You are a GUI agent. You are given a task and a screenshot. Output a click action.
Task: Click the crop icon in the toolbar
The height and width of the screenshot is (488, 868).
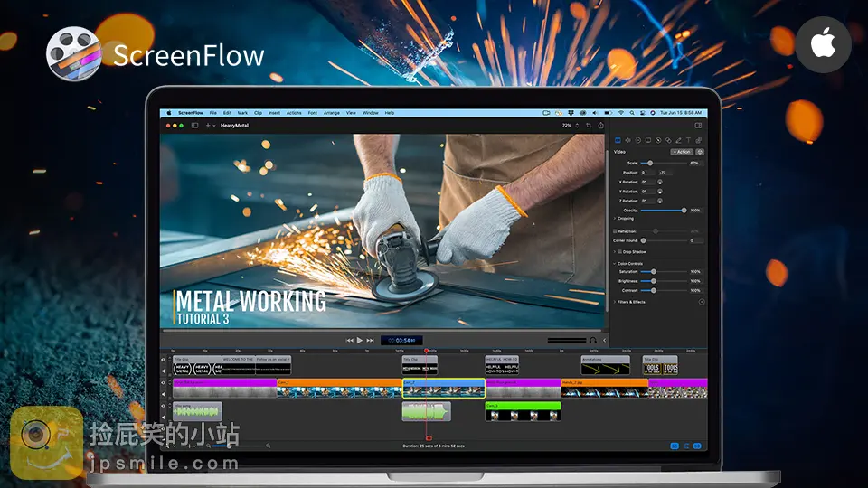point(589,126)
